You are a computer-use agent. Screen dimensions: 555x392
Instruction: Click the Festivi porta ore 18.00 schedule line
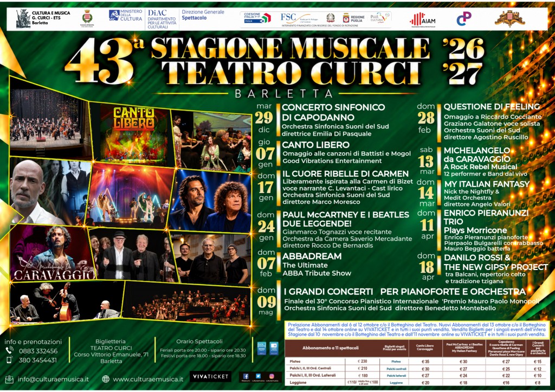(x=203, y=356)
